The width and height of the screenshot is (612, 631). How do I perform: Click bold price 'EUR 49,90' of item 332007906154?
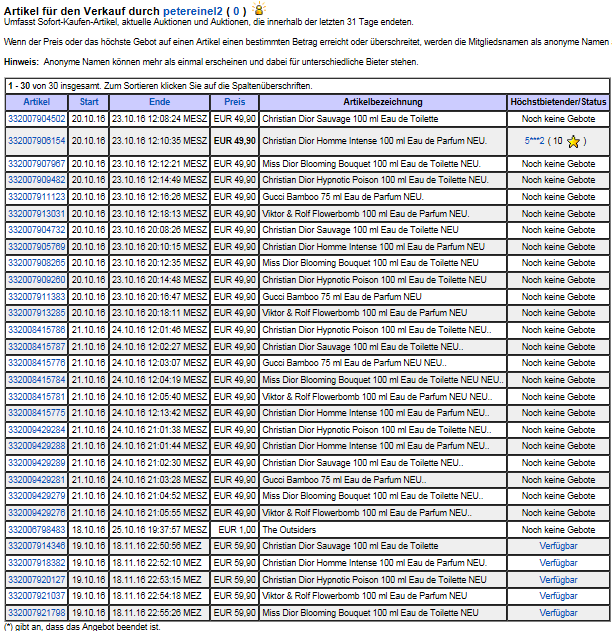(x=235, y=141)
